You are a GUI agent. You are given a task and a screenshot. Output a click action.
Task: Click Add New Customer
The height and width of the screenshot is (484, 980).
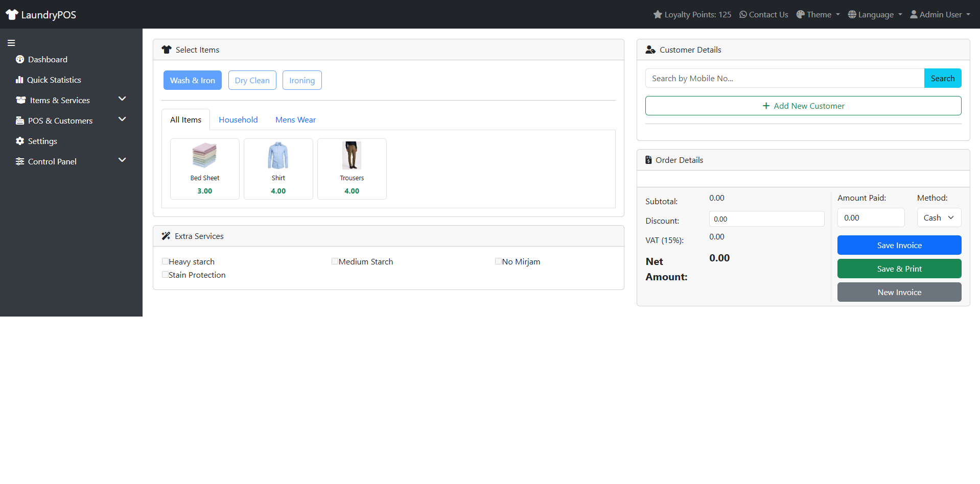[x=803, y=106]
